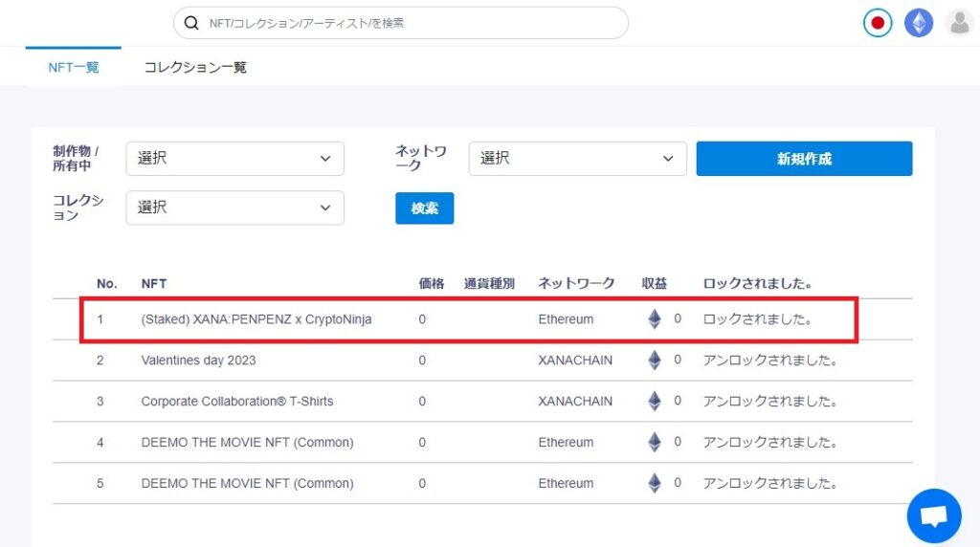Switch to the コレクション一覧 tab
Screen dimensions: 980x547
195,68
